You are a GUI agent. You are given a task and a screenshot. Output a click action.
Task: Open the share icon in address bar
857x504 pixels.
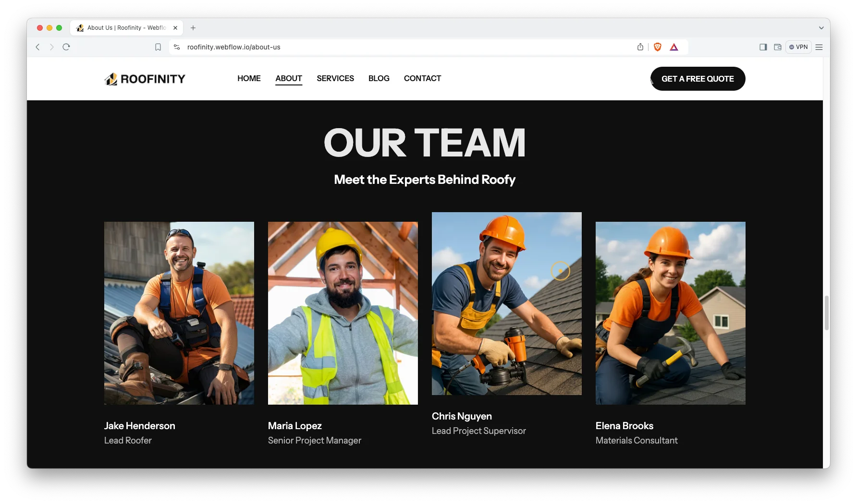click(640, 47)
